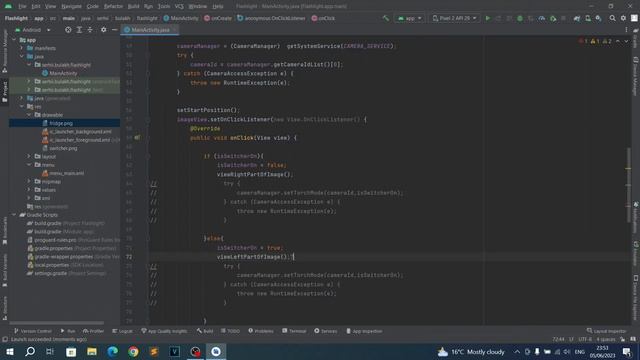Screen dimensions: 640x360
Task: Open the Navigate menu
Action: 71,7
